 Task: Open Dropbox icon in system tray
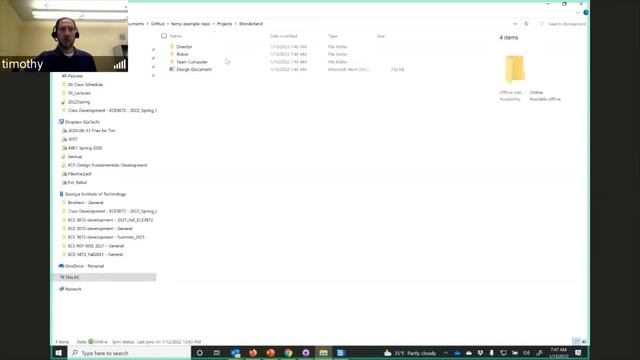(480, 353)
